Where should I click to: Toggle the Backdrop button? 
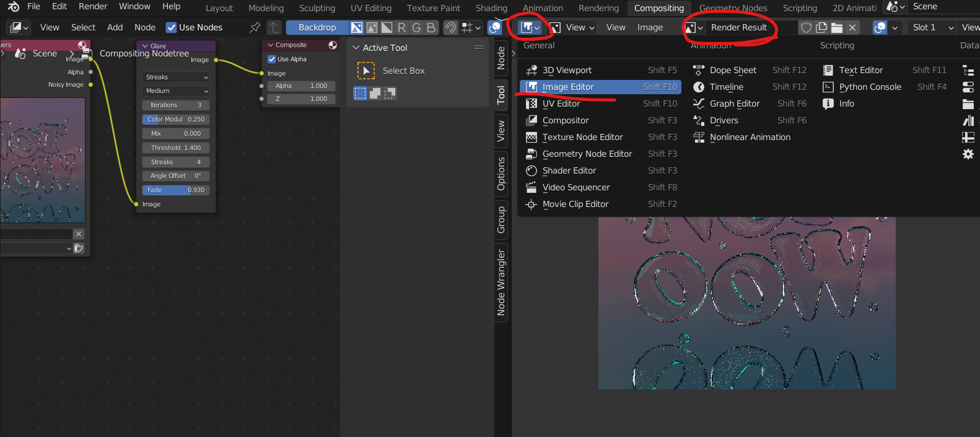(x=317, y=27)
